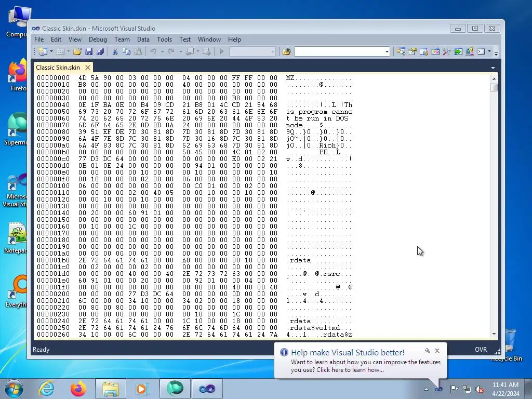Open the Navigate Backward dropdown arrow
Screen dimensions: 532x399
click(x=198, y=51)
